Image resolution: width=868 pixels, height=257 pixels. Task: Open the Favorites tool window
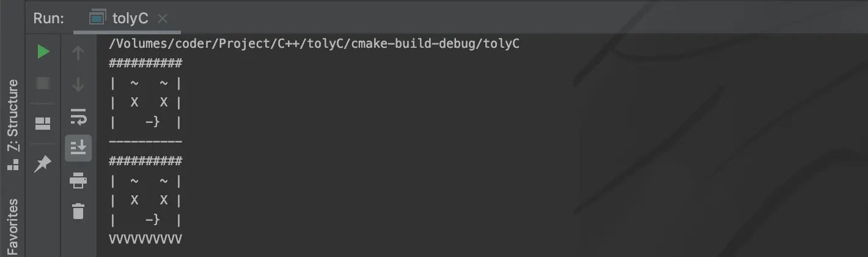[x=12, y=226]
